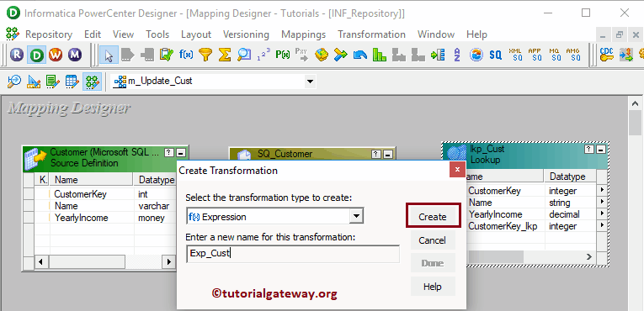644x311 pixels.
Task: Expand the transformation type Expression dropdown
Action: tap(356, 216)
